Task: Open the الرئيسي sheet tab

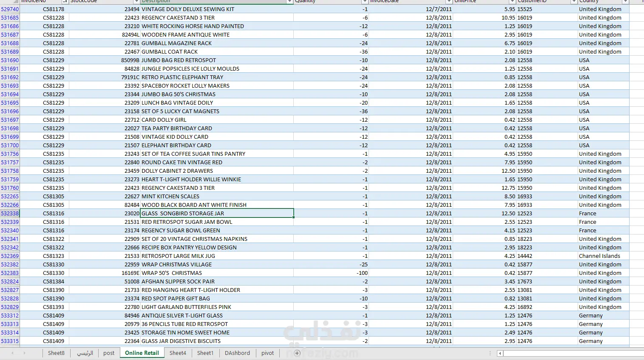Action: coord(85,353)
